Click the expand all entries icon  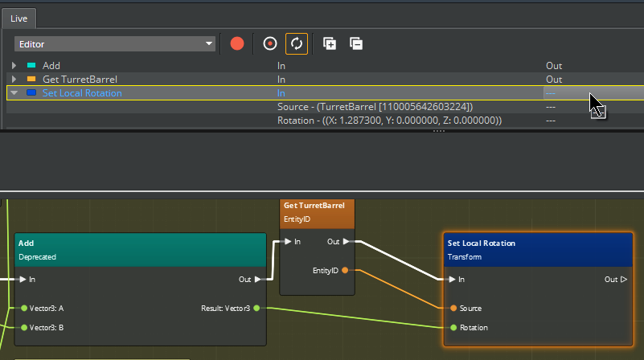click(x=330, y=43)
